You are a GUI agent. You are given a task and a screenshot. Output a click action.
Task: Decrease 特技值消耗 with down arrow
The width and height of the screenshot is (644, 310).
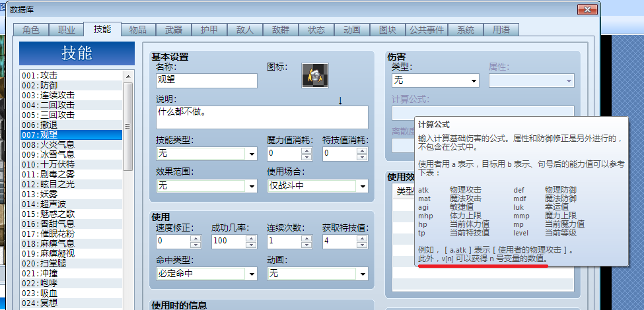(362, 157)
